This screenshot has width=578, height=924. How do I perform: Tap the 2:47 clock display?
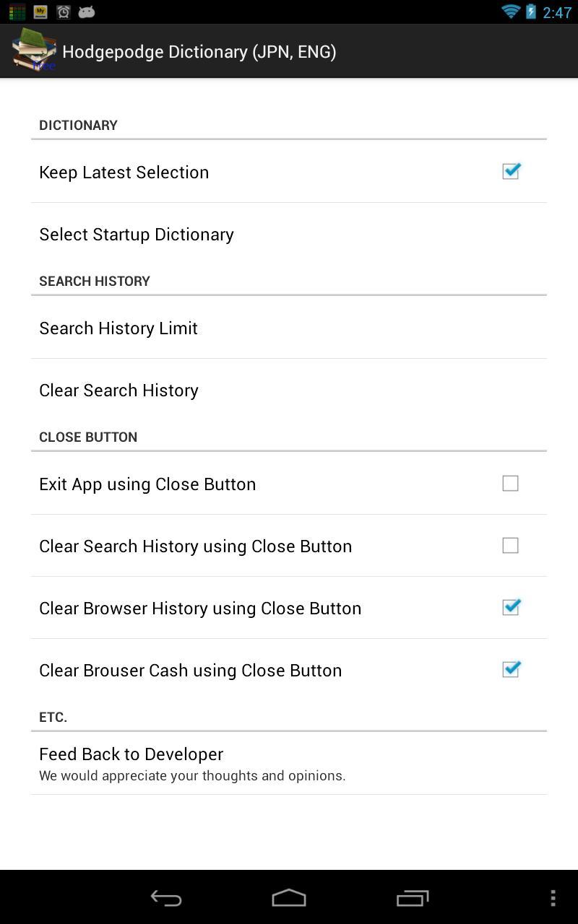[x=555, y=12]
